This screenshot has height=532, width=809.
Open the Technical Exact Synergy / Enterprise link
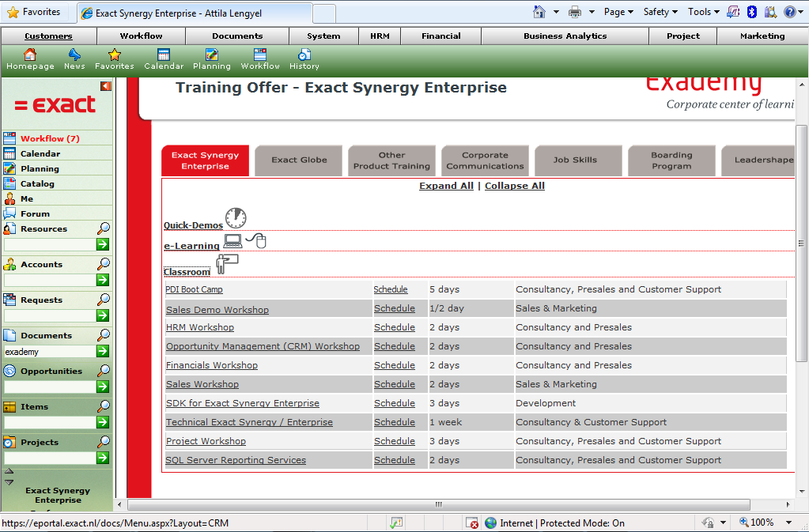click(249, 422)
